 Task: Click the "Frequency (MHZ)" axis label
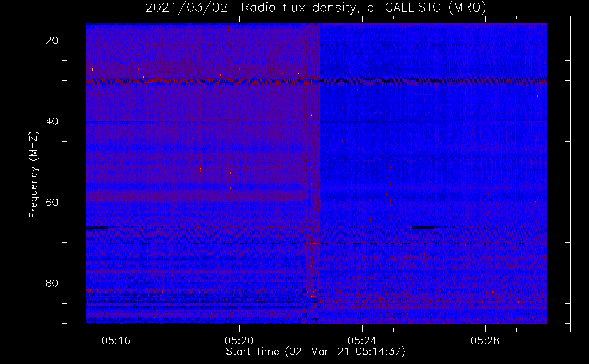(x=33, y=175)
